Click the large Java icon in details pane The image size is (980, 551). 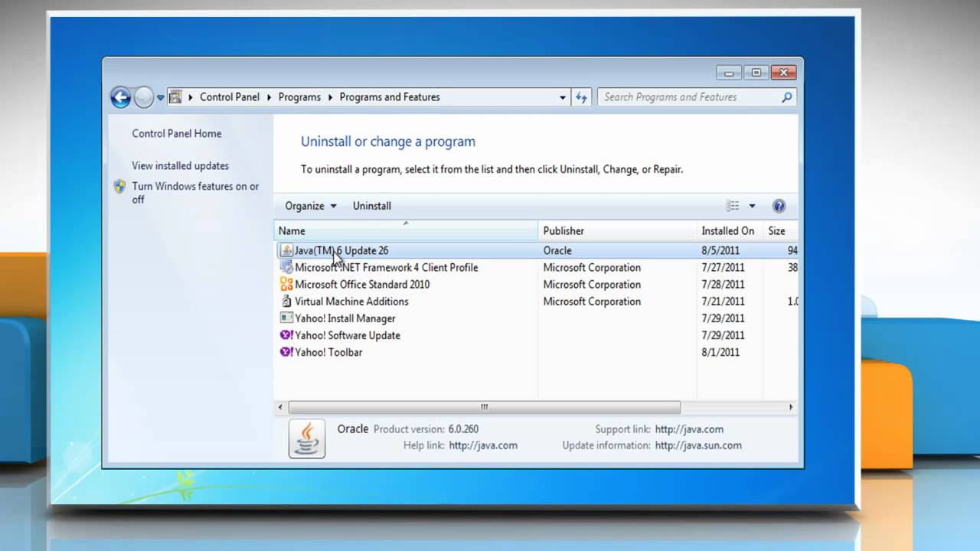pos(307,439)
